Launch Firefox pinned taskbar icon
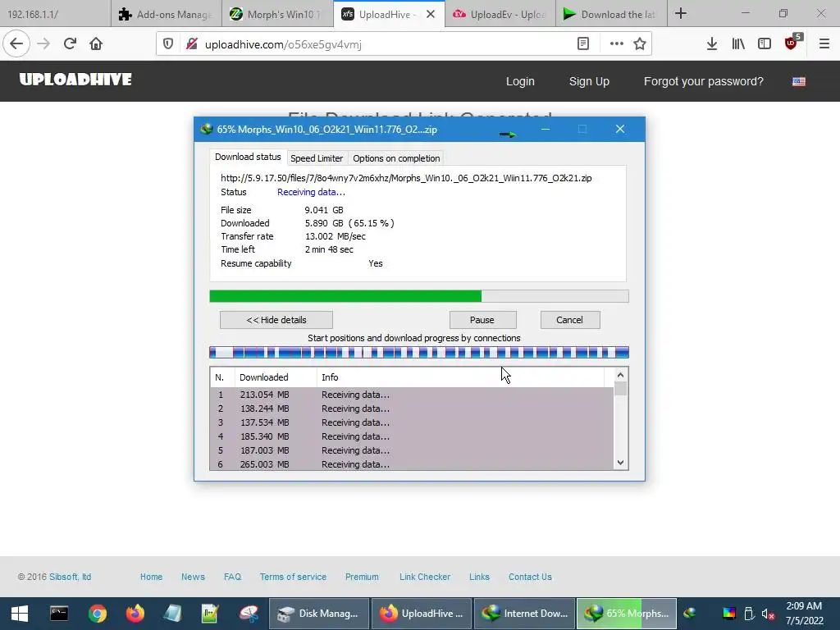 (x=135, y=614)
